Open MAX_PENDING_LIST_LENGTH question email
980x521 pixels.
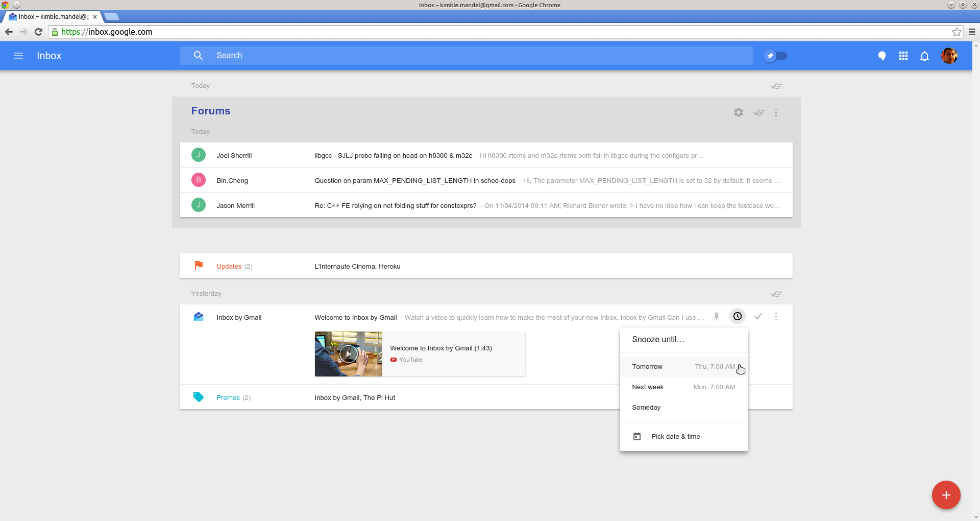(x=486, y=180)
